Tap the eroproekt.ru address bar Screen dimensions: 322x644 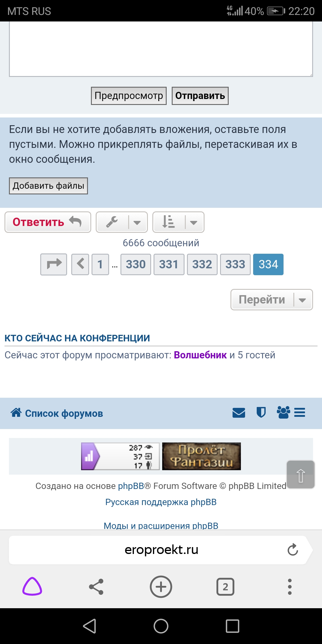point(161,550)
